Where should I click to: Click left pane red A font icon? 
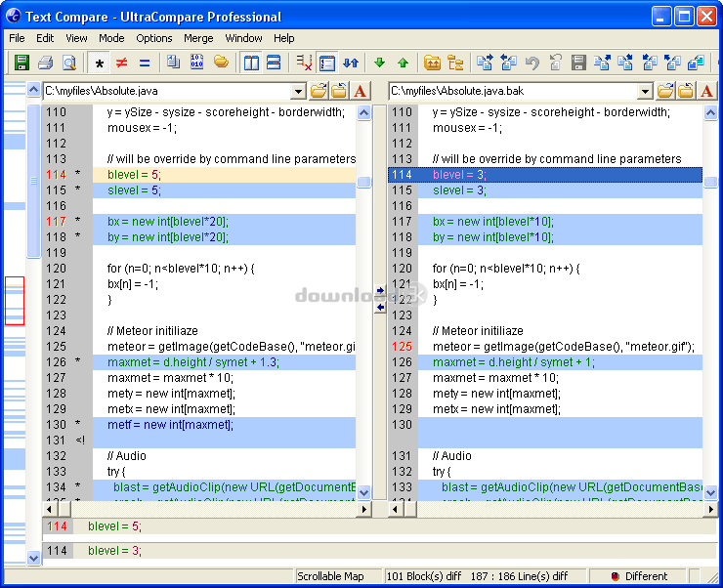tap(361, 91)
